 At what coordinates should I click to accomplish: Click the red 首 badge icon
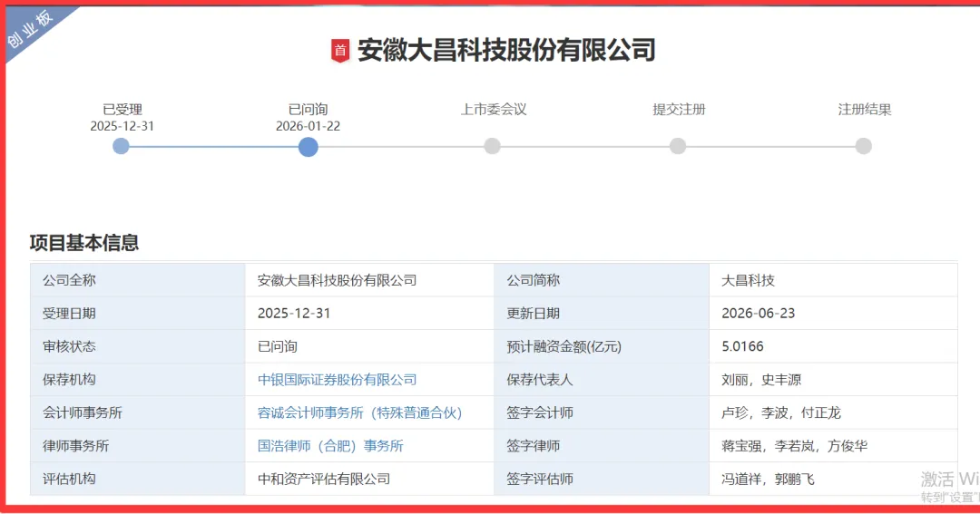[x=340, y=51]
